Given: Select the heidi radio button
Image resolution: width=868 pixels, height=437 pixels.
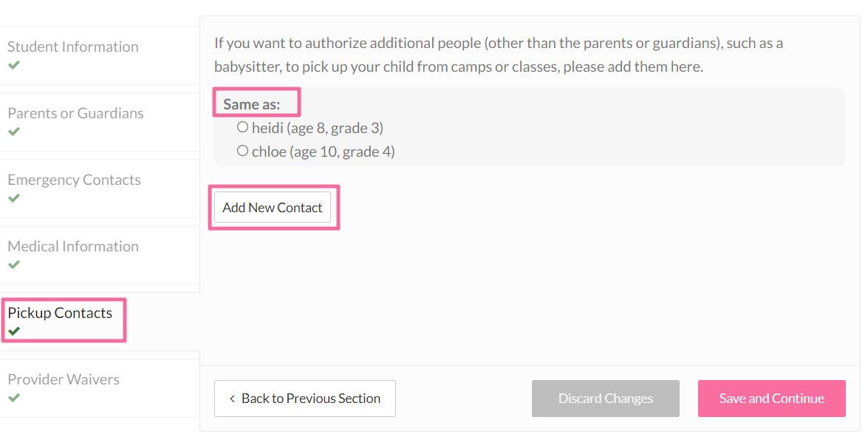Looking at the screenshot, I should [x=242, y=127].
